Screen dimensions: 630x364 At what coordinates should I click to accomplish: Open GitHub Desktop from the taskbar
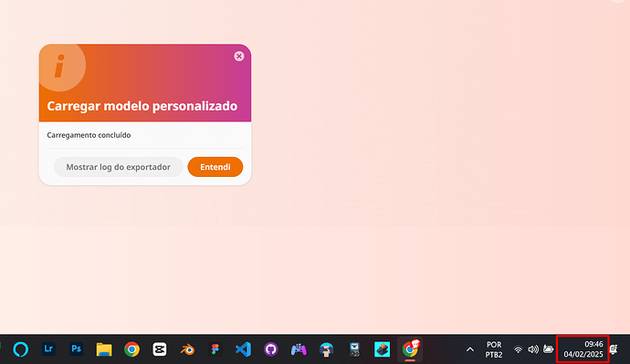click(271, 349)
